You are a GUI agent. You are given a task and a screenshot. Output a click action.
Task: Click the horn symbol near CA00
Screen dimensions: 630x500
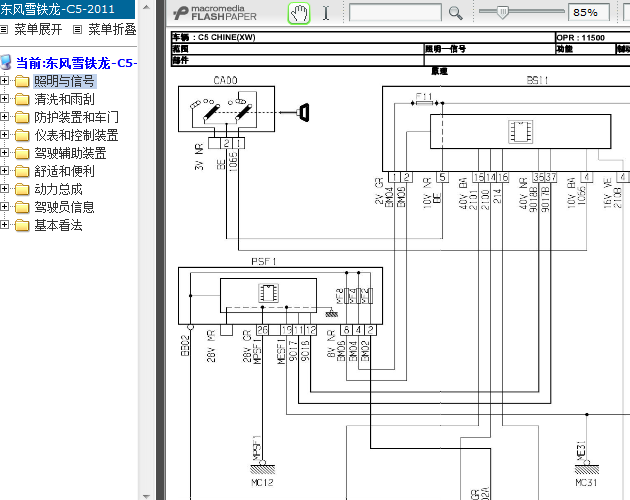point(303,112)
